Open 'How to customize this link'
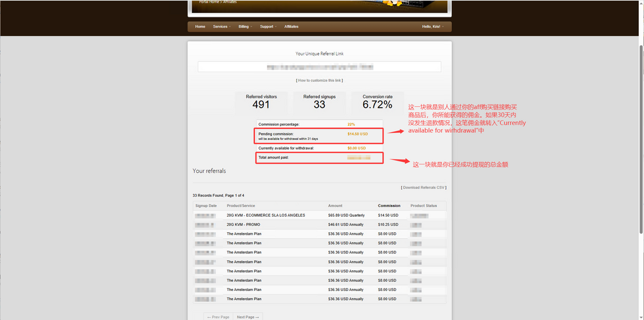This screenshot has width=644, height=320. (319, 80)
